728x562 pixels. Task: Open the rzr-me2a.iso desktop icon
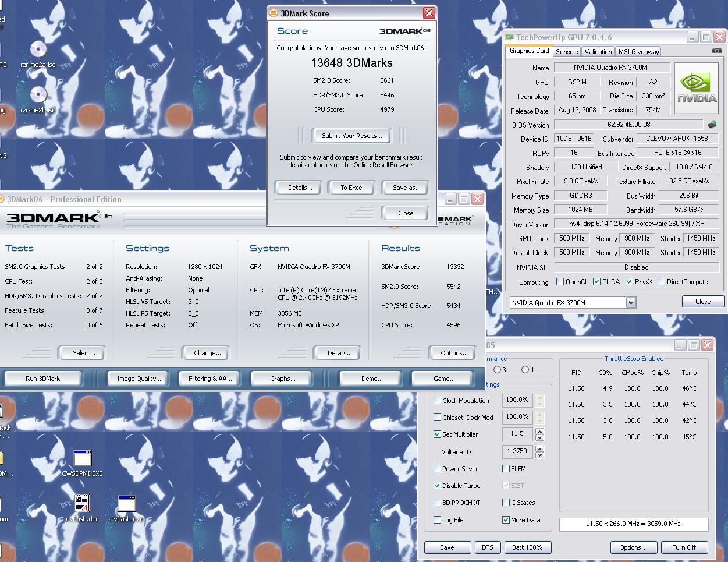(x=38, y=51)
